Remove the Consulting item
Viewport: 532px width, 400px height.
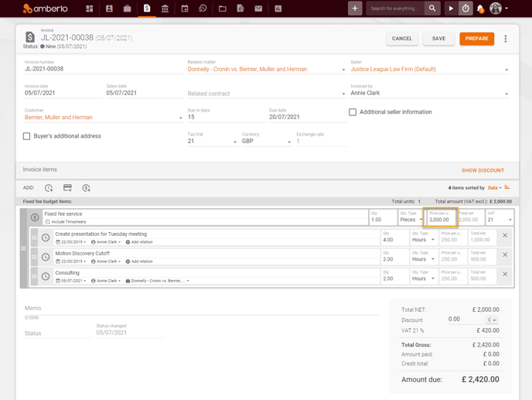[x=505, y=274]
